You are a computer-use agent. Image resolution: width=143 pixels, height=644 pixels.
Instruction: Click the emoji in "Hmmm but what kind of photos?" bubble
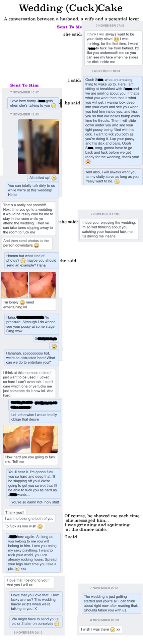23,260
